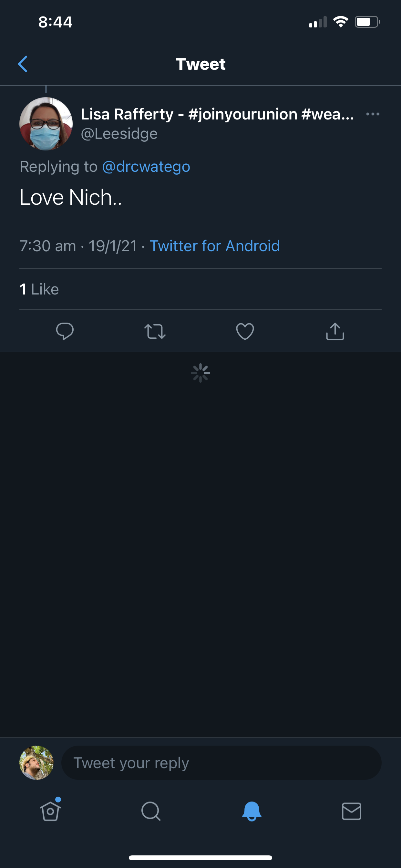Open the @drcwatego profile link
Screen dimensions: 401x868
click(x=146, y=167)
